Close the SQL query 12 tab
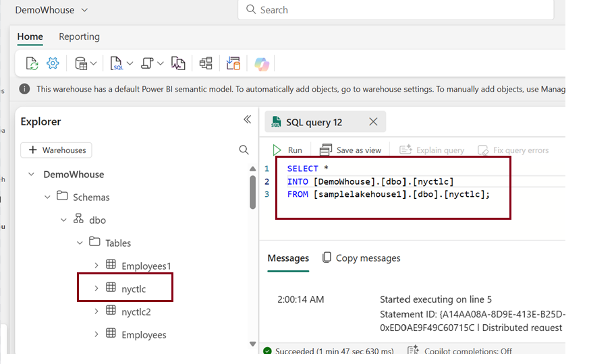This screenshot has height=364, width=616. [x=373, y=122]
